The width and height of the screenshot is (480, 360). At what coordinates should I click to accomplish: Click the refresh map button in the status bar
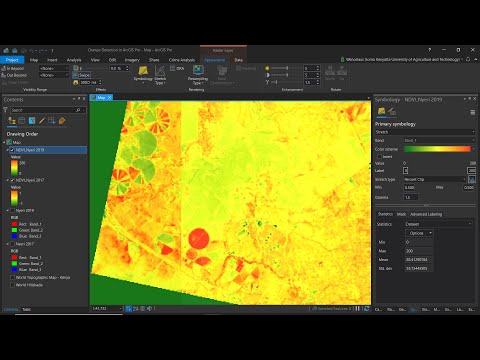point(366,309)
